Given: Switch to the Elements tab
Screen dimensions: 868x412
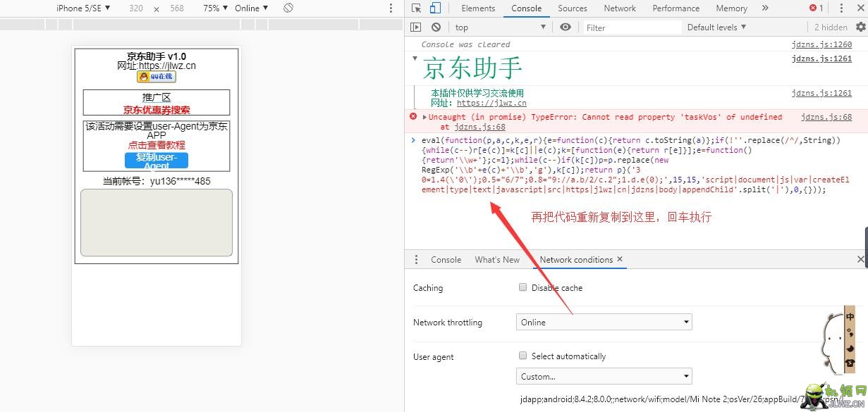Looking at the screenshot, I should click(478, 8).
